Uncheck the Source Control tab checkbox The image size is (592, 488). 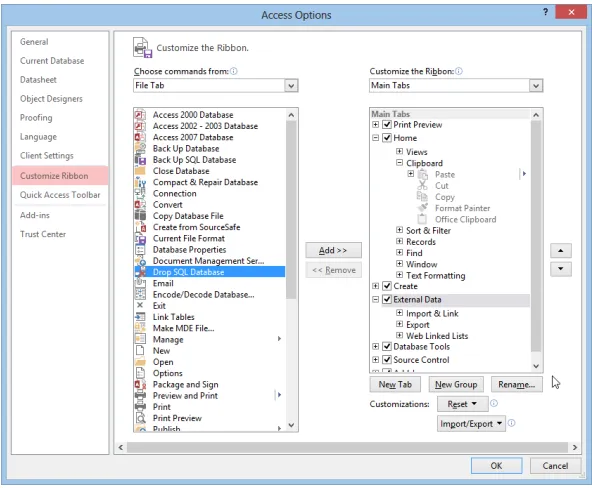click(x=387, y=360)
